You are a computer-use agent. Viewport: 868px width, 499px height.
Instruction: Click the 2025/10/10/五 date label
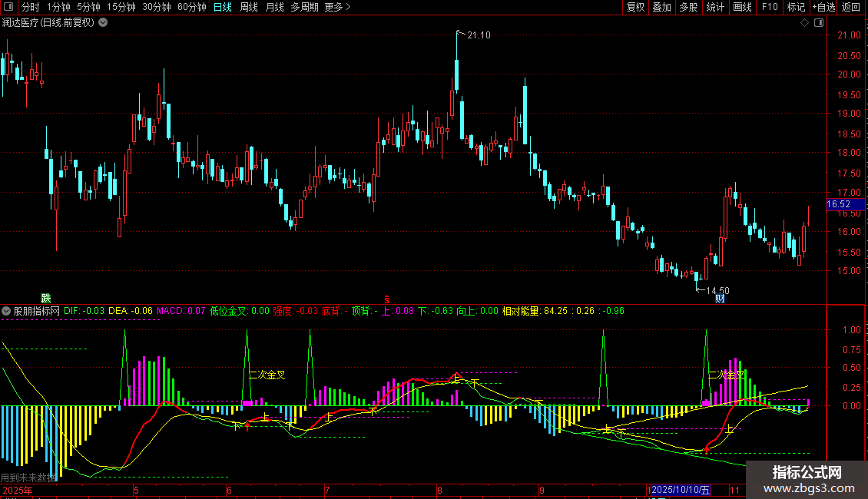[681, 490]
